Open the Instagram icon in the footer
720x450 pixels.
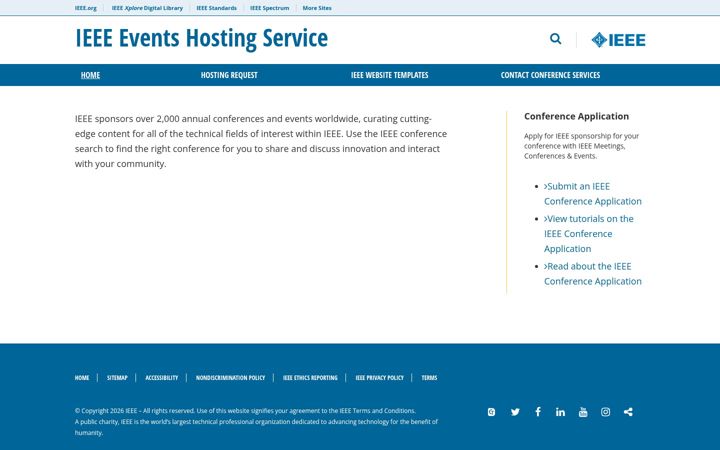[606, 412]
